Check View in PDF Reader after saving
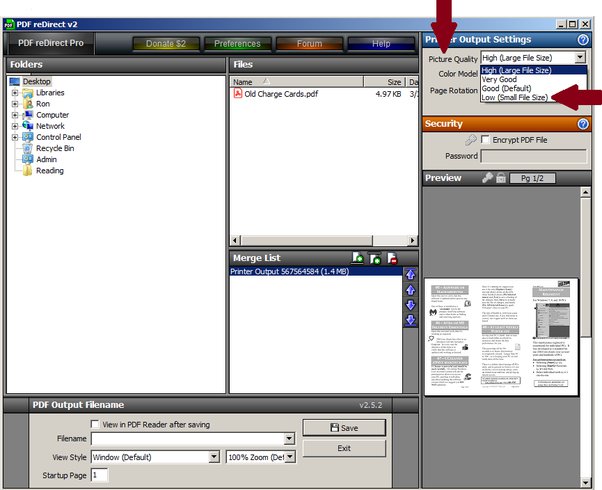This screenshot has height=490, width=602. (94, 424)
